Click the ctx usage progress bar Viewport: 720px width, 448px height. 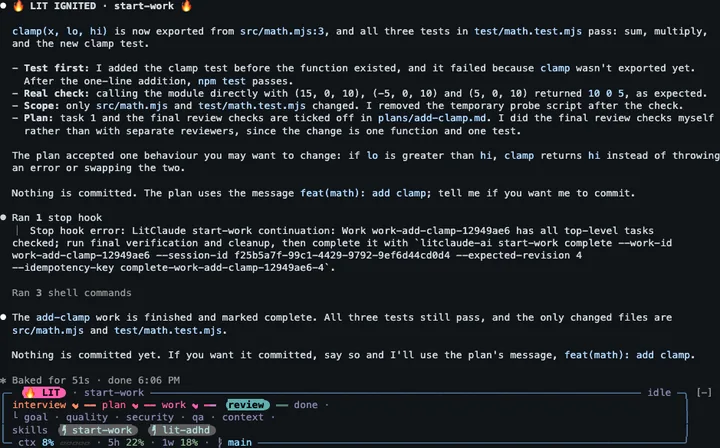pos(74,443)
